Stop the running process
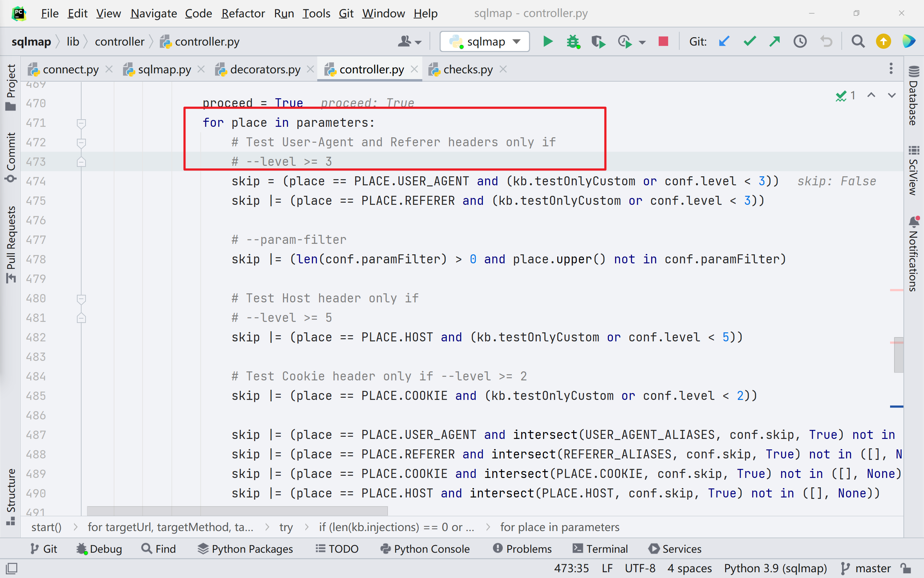 [663, 41]
